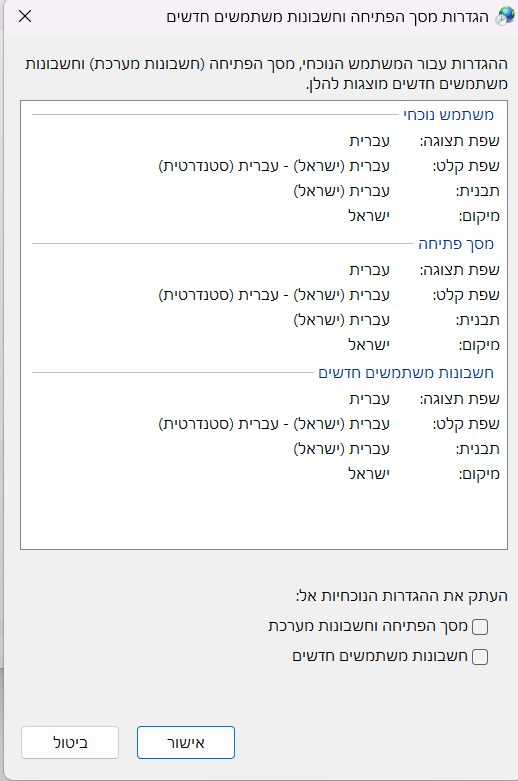Screen dimensions: 518x781
Task: Click the input language value under 'מסך פתיחה'
Action: click(x=274, y=295)
